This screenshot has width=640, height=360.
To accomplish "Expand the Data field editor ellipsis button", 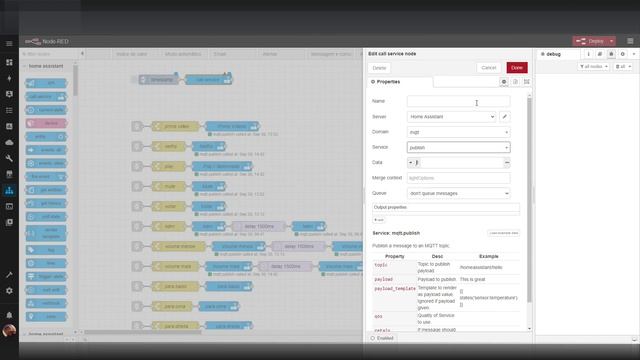I will click(x=507, y=162).
